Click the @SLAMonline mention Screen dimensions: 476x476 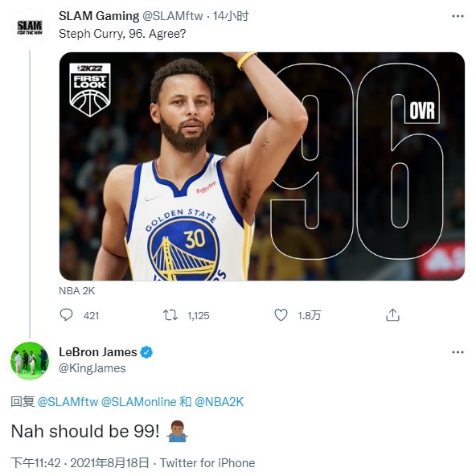[139, 402]
